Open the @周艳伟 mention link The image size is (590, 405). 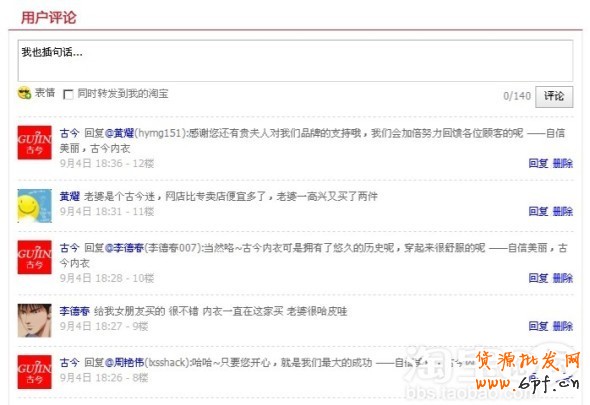click(x=125, y=363)
